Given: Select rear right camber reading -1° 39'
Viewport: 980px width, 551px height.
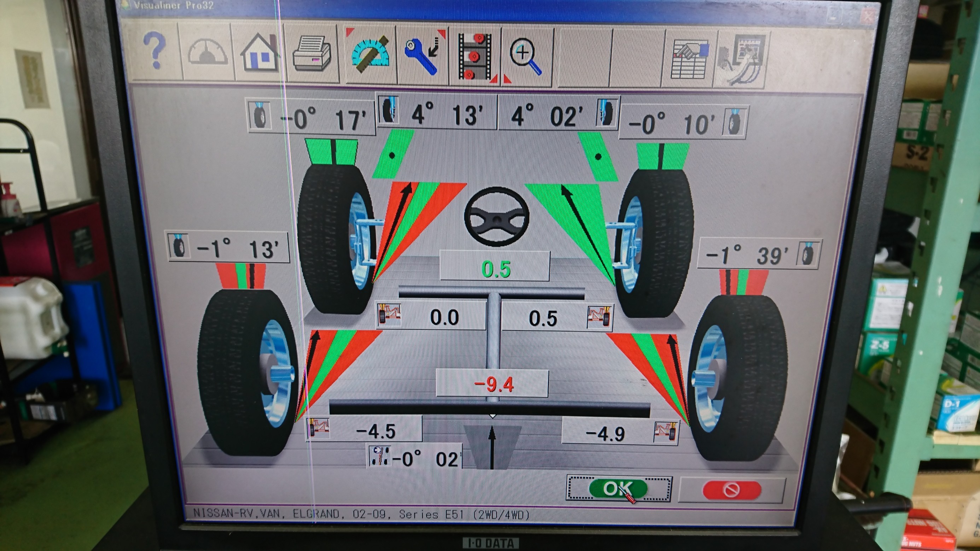Looking at the screenshot, I should click(x=747, y=255).
